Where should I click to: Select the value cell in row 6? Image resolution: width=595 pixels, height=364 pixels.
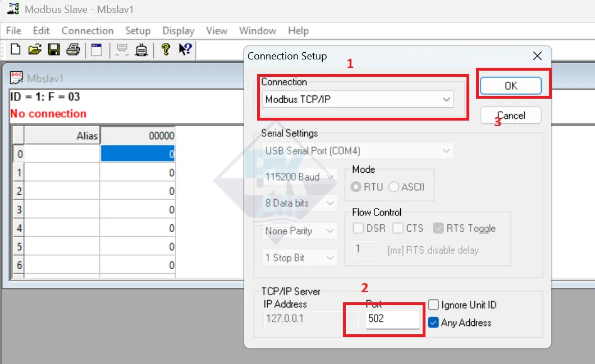tap(138, 265)
